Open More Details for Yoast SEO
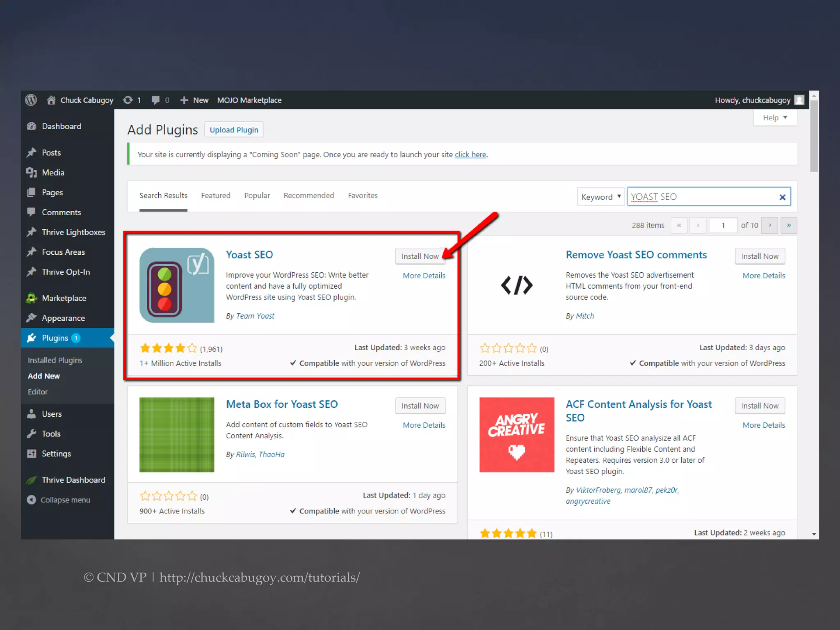The width and height of the screenshot is (840, 630). click(424, 276)
